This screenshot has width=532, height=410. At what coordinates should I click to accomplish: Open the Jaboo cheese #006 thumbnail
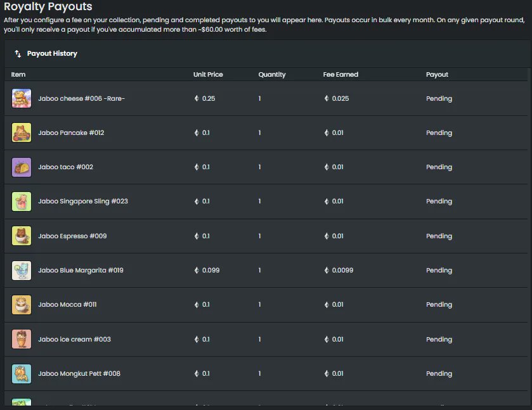click(22, 98)
